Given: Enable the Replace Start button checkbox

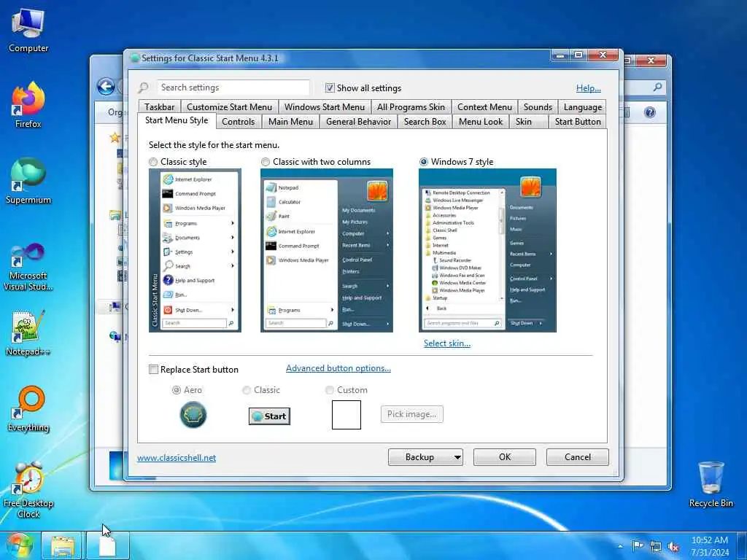Looking at the screenshot, I should (x=153, y=370).
